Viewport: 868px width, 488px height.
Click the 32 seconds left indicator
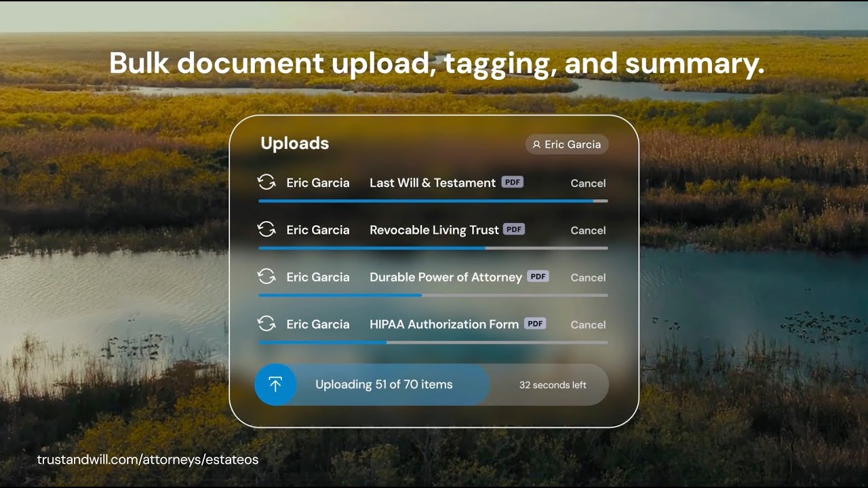[553, 385]
